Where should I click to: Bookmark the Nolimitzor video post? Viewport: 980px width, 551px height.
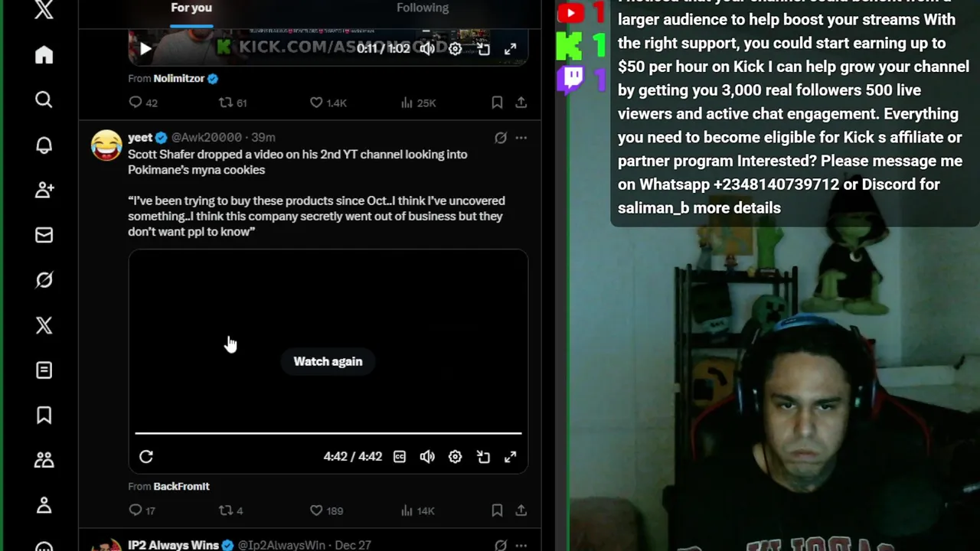tap(497, 103)
